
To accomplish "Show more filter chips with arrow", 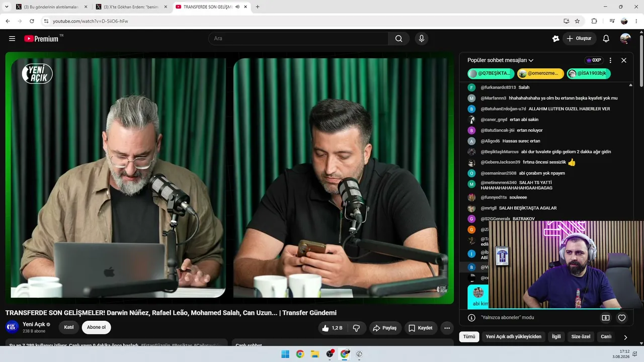I will (625, 337).
